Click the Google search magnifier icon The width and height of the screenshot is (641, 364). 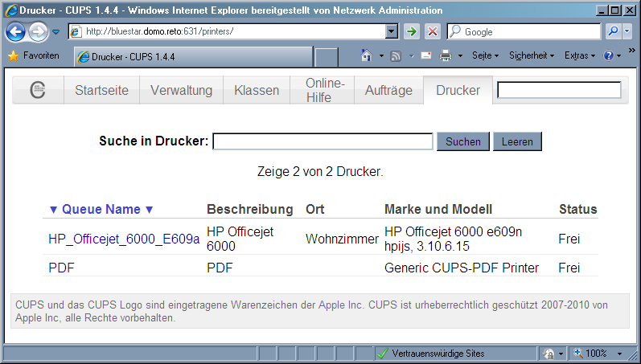[x=613, y=31]
